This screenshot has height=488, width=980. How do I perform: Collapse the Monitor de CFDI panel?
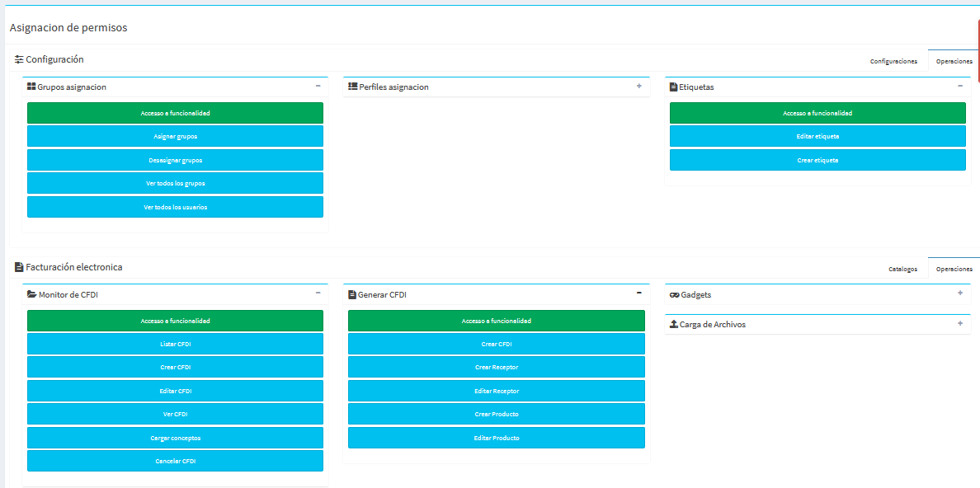click(x=318, y=293)
